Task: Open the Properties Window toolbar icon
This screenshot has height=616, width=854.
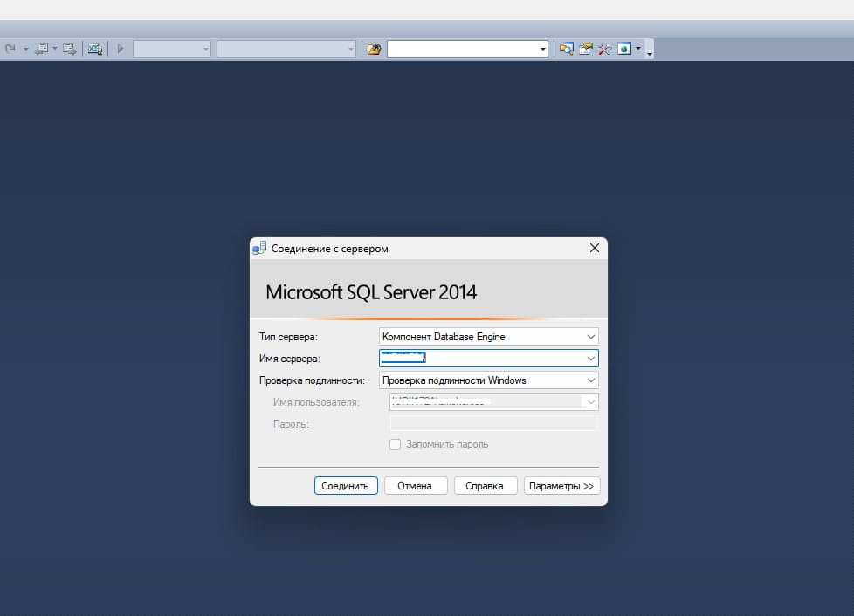Action: [x=586, y=49]
